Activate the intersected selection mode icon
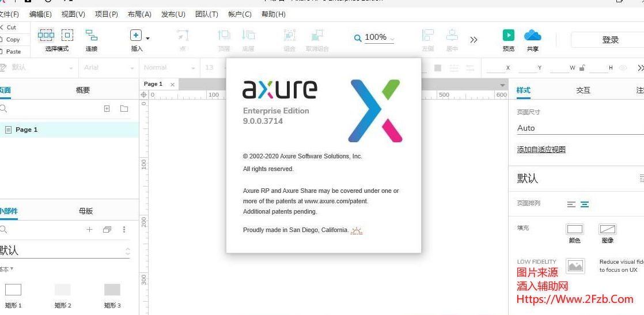 pyautogui.click(x=46, y=35)
